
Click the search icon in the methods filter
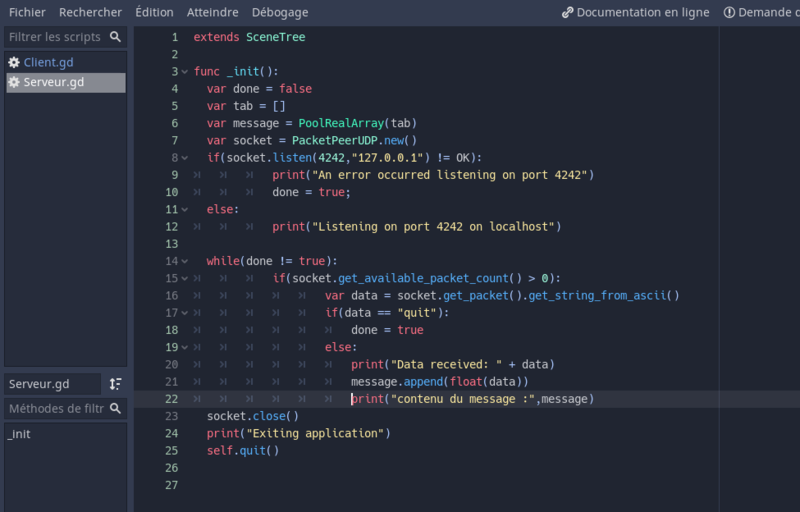116,408
